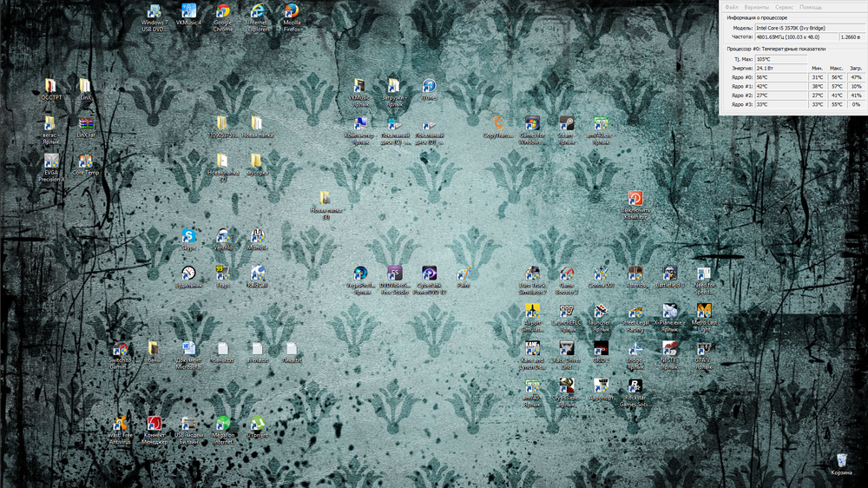
Task: Open the Документ Microsoft Word file
Action: point(188,355)
